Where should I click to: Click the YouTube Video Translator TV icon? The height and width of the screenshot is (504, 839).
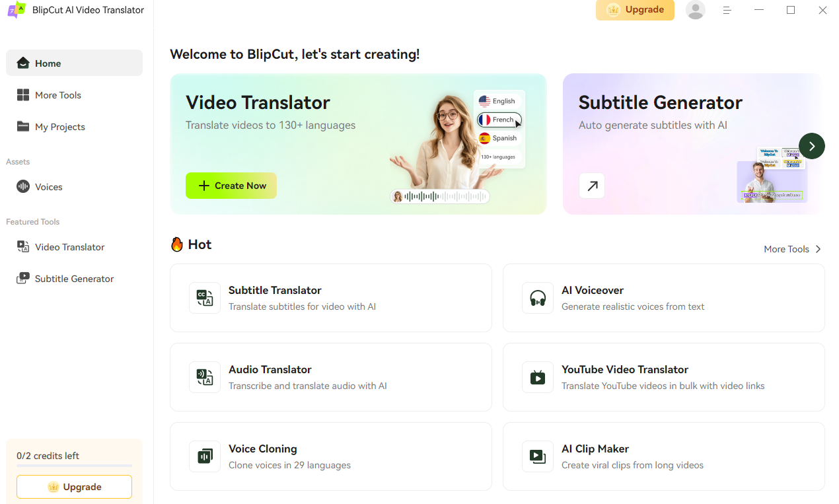pyautogui.click(x=538, y=377)
